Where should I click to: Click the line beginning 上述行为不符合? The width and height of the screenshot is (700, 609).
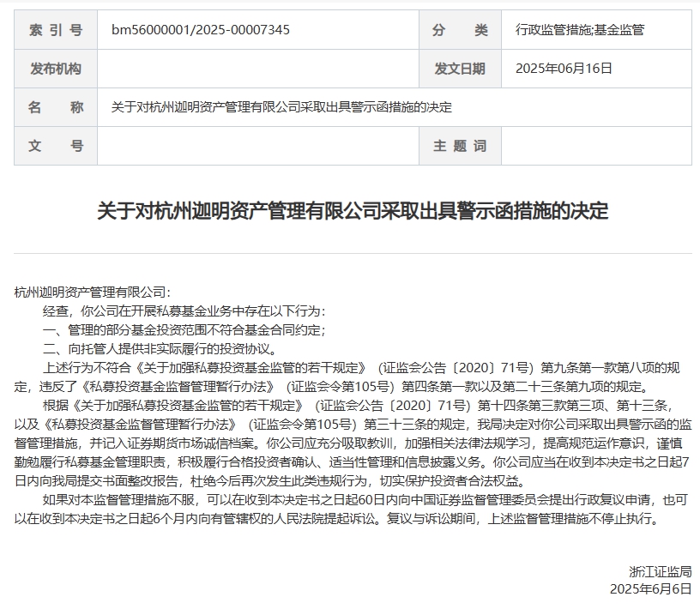point(361,367)
